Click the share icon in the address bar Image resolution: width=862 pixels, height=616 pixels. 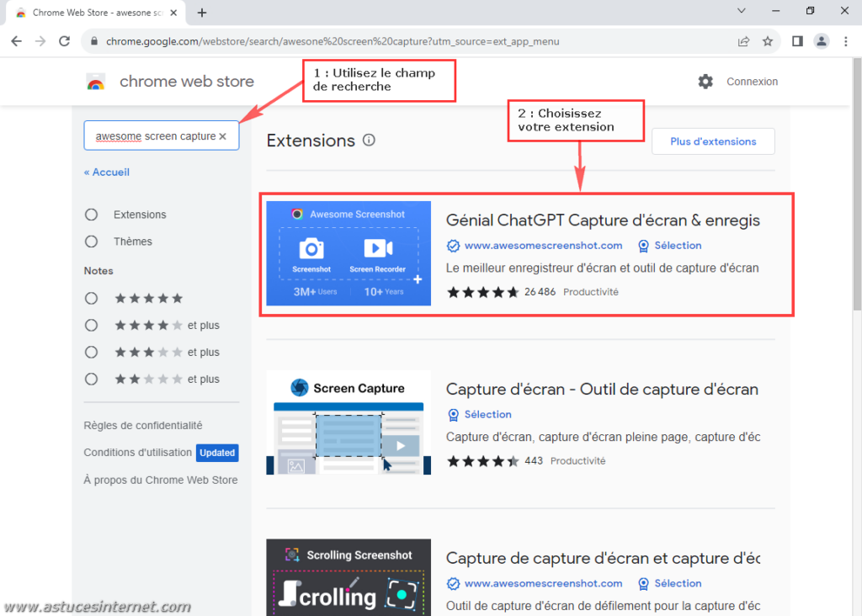[743, 40]
